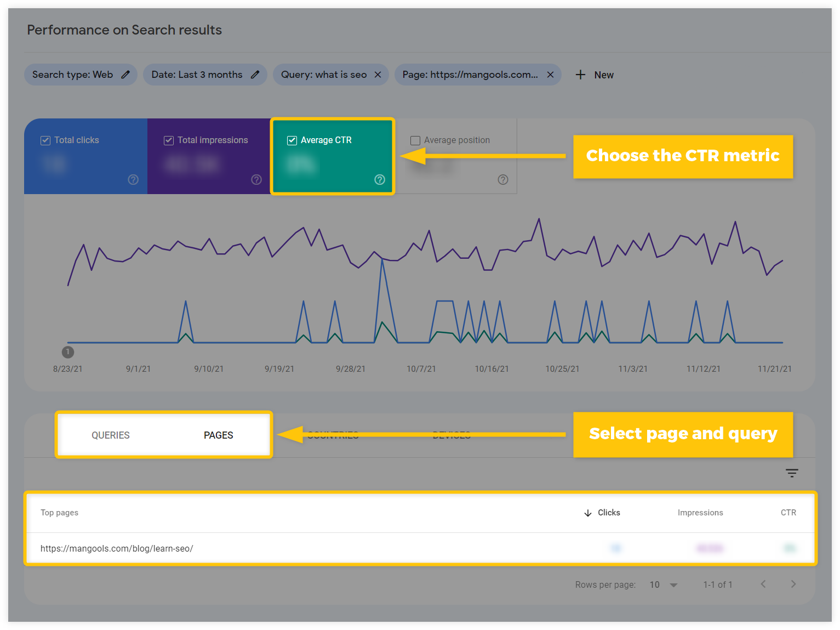Switch to the QUERIES tab
Screen dimensions: 840x630
[x=110, y=435]
